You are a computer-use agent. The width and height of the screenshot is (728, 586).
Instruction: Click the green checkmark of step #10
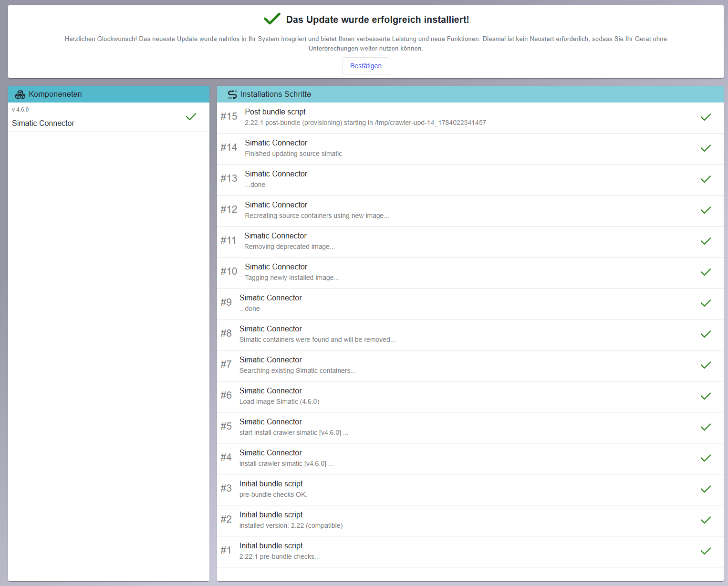click(706, 272)
